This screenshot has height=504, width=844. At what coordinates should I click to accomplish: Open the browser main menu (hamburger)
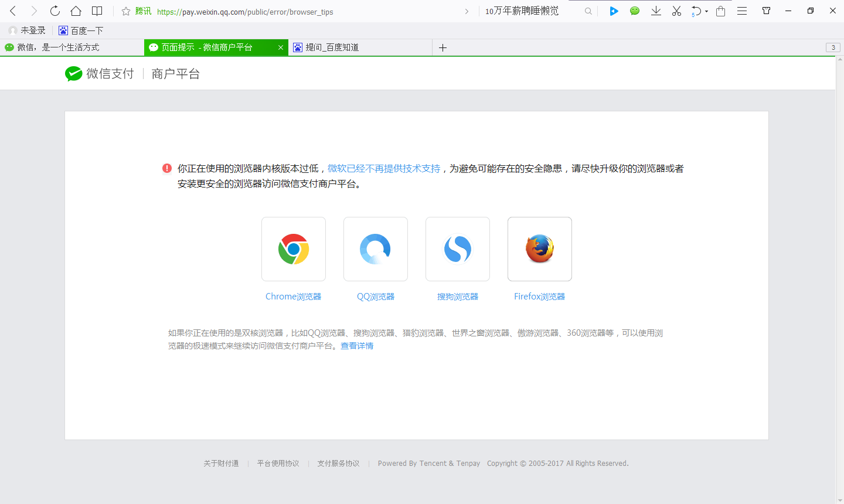pyautogui.click(x=742, y=11)
